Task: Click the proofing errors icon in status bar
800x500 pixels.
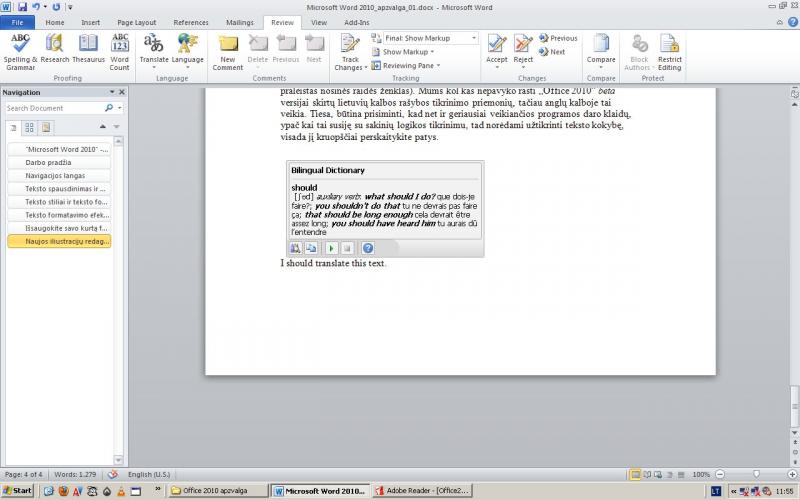Action: pos(113,474)
